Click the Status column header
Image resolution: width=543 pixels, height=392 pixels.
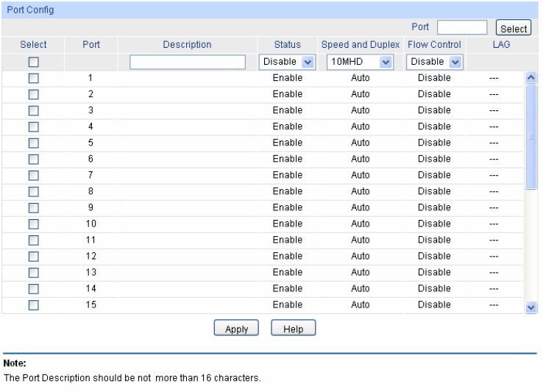point(288,45)
